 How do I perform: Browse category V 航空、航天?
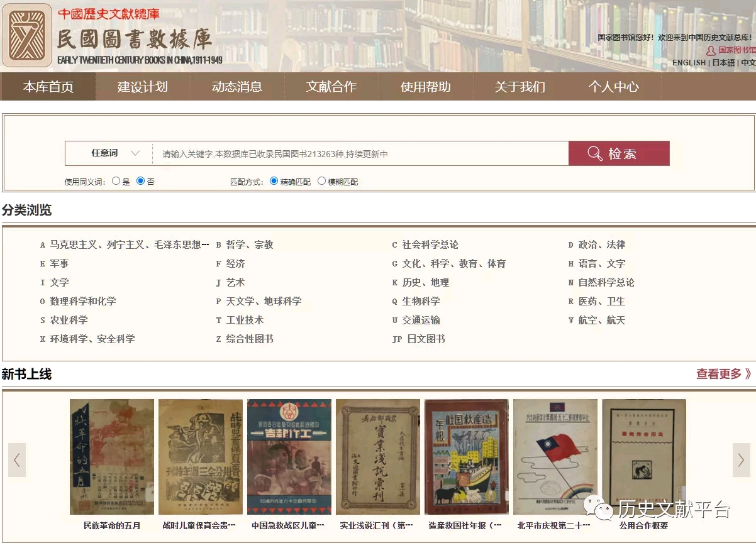click(597, 320)
